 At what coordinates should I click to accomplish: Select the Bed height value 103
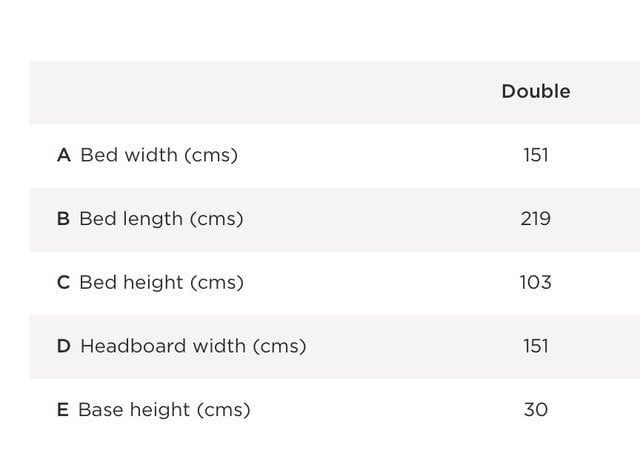535,283
